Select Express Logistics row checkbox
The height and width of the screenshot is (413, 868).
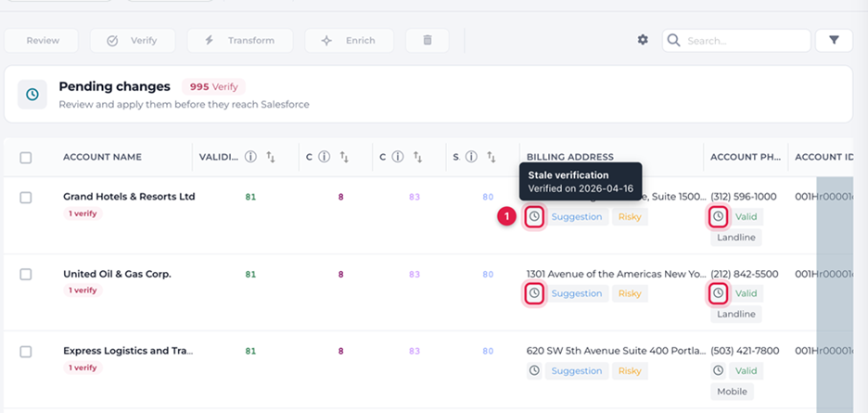pyautogui.click(x=25, y=352)
